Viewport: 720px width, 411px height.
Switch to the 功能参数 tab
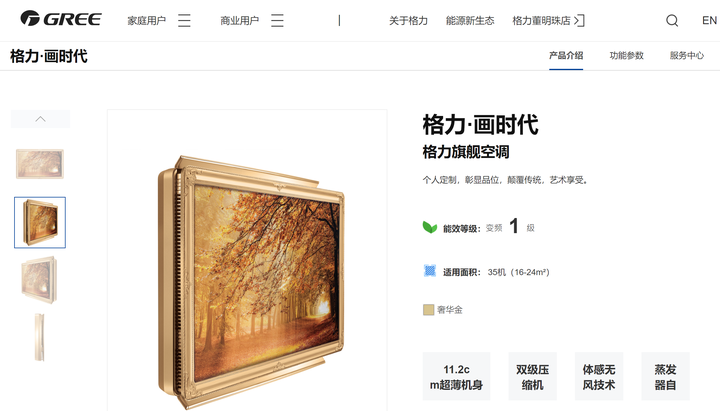tap(626, 56)
